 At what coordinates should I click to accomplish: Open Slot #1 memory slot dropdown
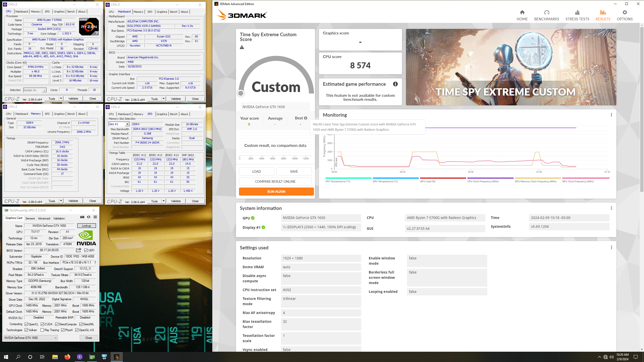[119, 124]
